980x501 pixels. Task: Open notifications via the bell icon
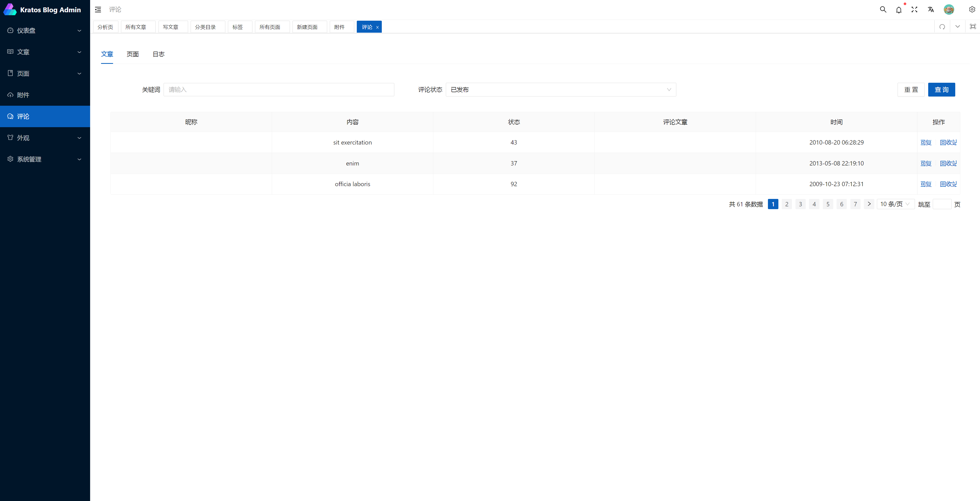(899, 10)
